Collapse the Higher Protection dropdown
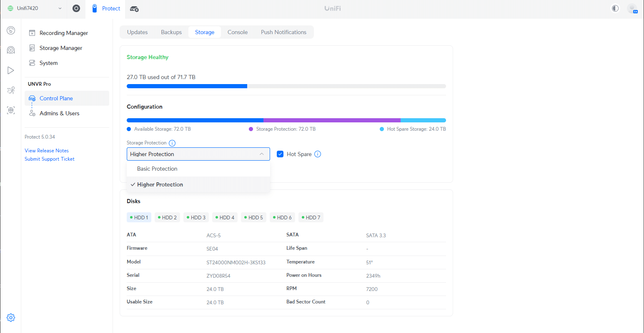 [x=198, y=154]
